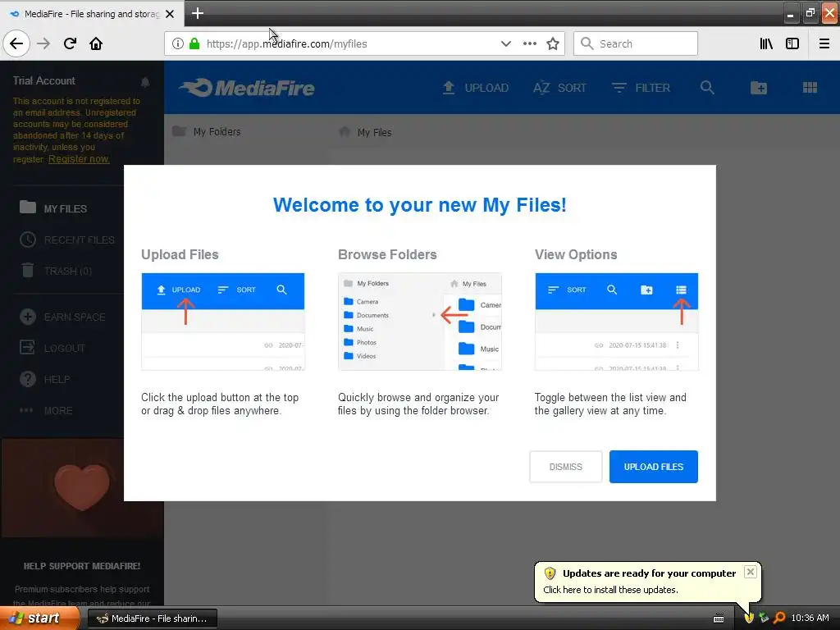Click the MediaFire search magnifier icon

tap(707, 88)
